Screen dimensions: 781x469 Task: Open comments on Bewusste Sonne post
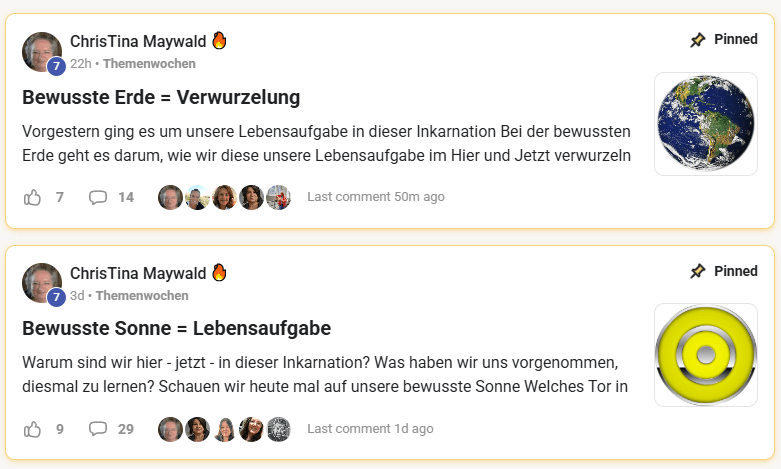[x=98, y=429]
